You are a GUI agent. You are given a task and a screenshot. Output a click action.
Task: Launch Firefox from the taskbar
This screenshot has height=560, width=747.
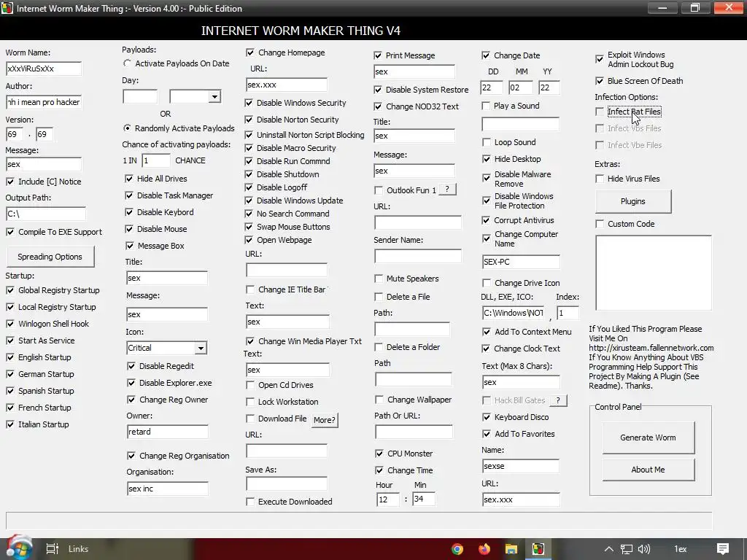point(484,549)
